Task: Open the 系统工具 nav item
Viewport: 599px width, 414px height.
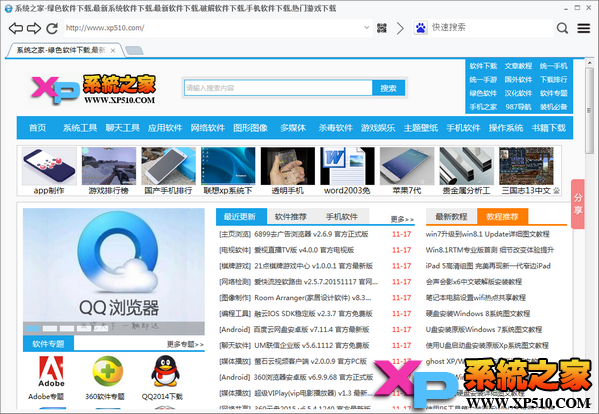Action: click(80, 128)
